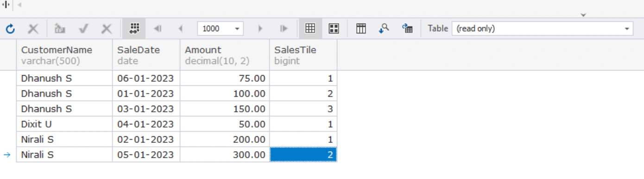The height and width of the screenshot is (179, 644).
Task: Click the CustomerName column header
Action: (x=64, y=55)
